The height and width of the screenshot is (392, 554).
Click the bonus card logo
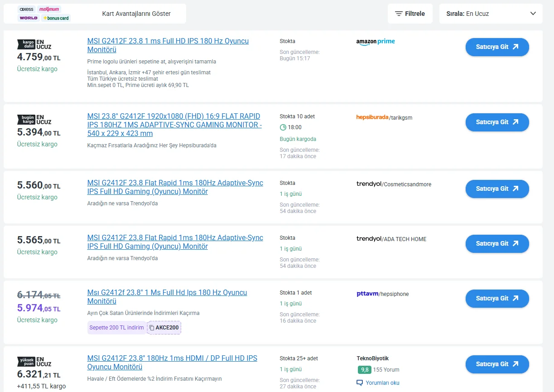coord(56,18)
